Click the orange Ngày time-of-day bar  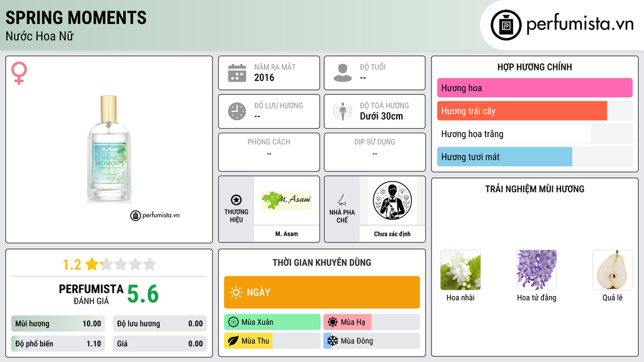[x=322, y=292]
